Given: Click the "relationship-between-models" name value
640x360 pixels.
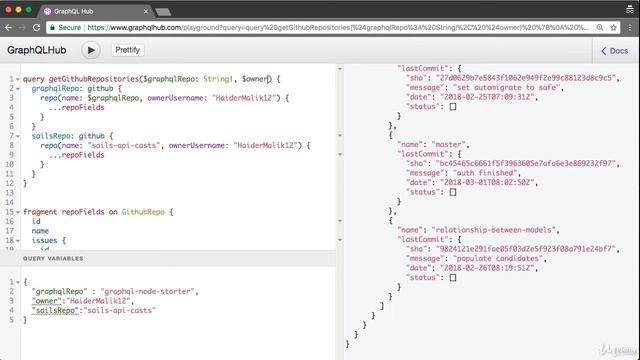Looking at the screenshot, I should point(495,230).
